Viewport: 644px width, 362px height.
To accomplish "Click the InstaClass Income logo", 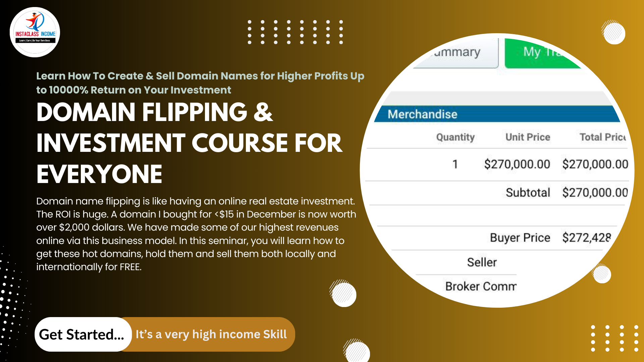I will click(x=35, y=32).
